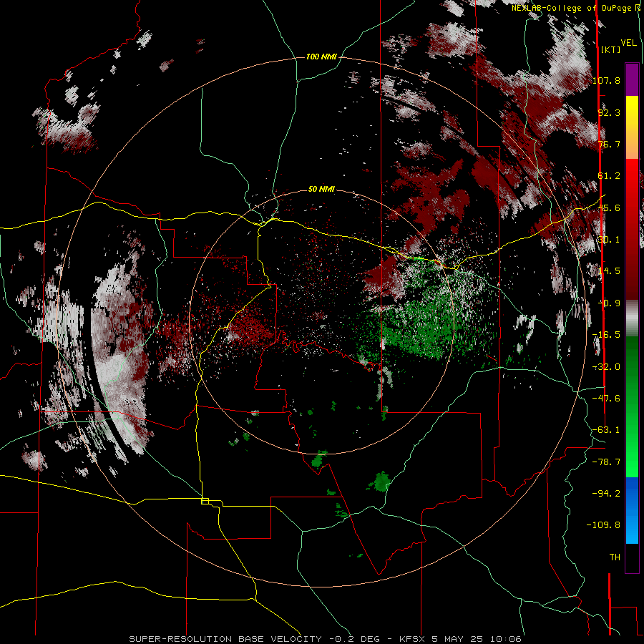Click the "KFSX" radar ID in caption
The height and width of the screenshot is (644, 644).
[x=413, y=639]
